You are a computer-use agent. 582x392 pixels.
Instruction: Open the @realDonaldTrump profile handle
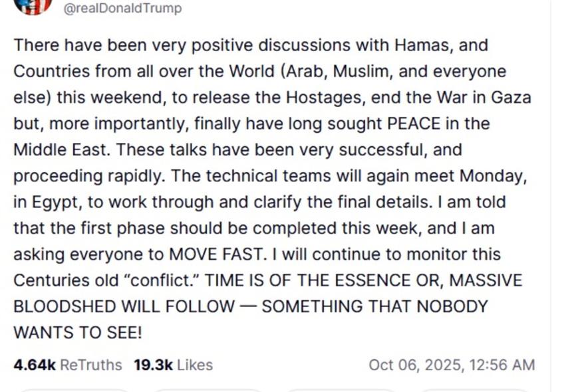pos(122,9)
